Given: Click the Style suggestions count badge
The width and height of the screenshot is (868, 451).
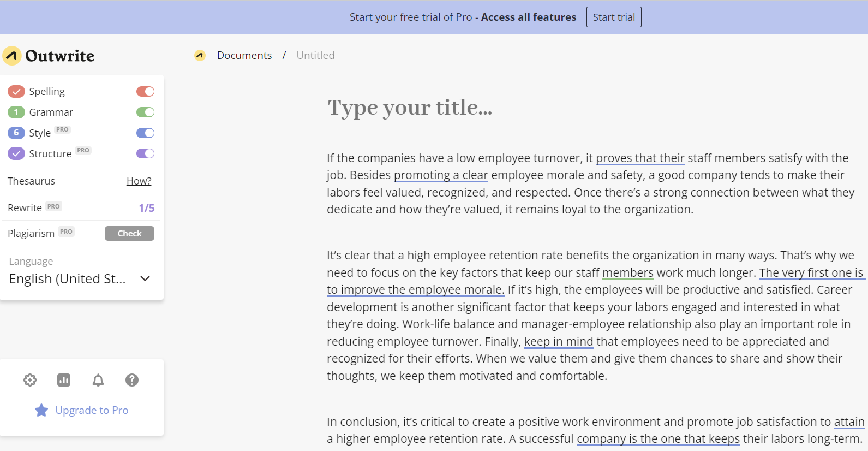Looking at the screenshot, I should coord(16,133).
